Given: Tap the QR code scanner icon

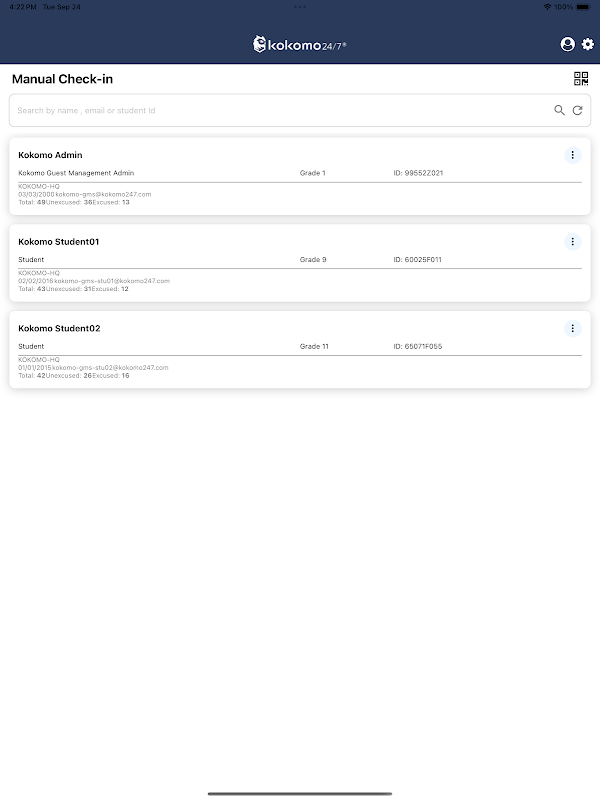Looking at the screenshot, I should pyautogui.click(x=581, y=79).
